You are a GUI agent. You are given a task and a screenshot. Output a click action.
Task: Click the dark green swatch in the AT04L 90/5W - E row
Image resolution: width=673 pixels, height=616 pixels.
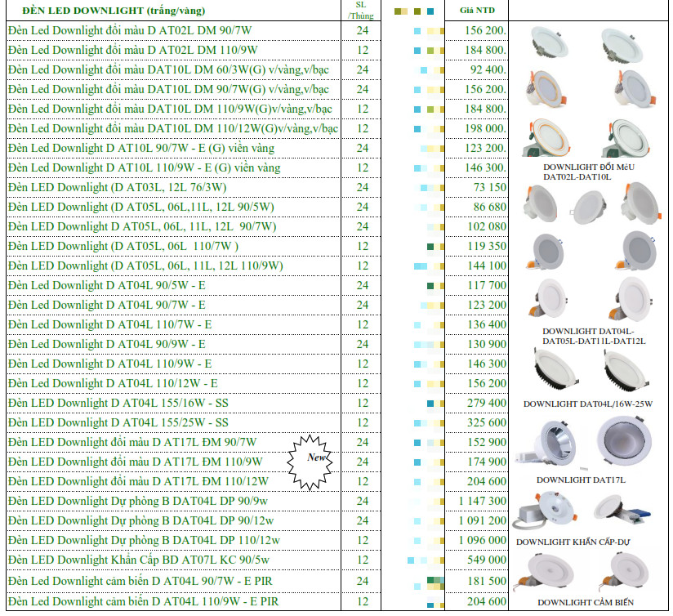[x=430, y=285]
